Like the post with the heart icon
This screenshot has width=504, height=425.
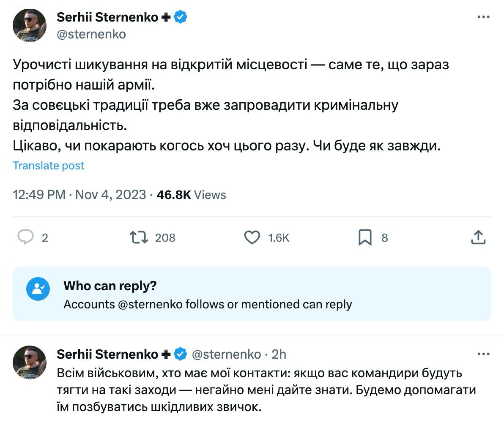pyautogui.click(x=252, y=237)
